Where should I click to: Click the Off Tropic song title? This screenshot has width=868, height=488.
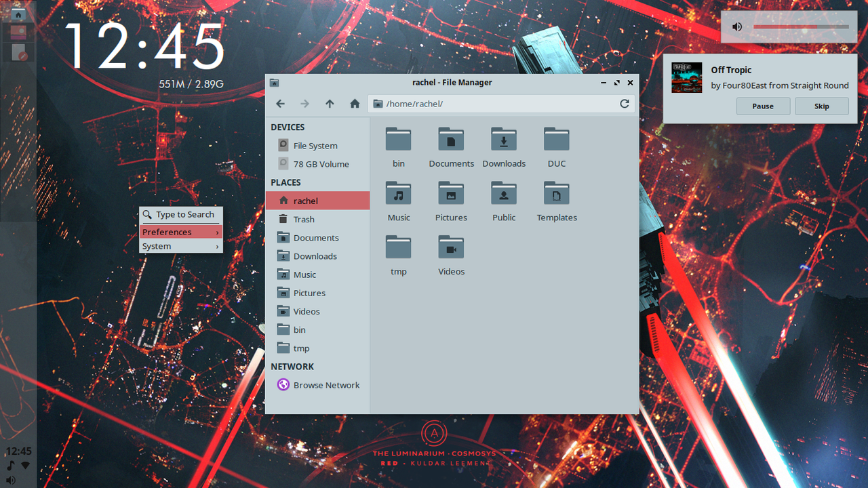coord(731,70)
